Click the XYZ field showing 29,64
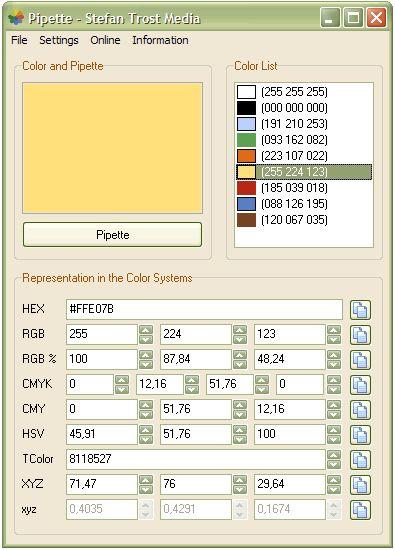The image size is (395, 550). [x=290, y=484]
